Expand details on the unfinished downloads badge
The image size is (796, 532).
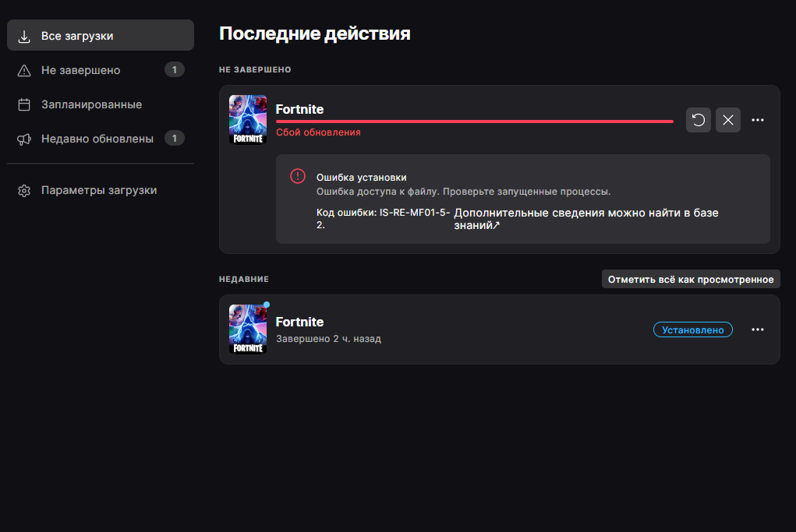[175, 69]
